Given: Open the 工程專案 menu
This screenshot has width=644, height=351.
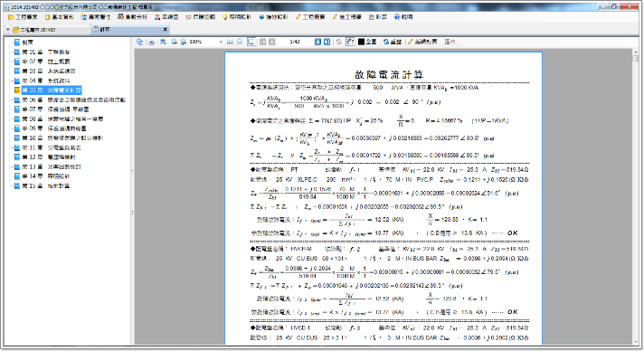Looking at the screenshot, I should click(x=23, y=17).
